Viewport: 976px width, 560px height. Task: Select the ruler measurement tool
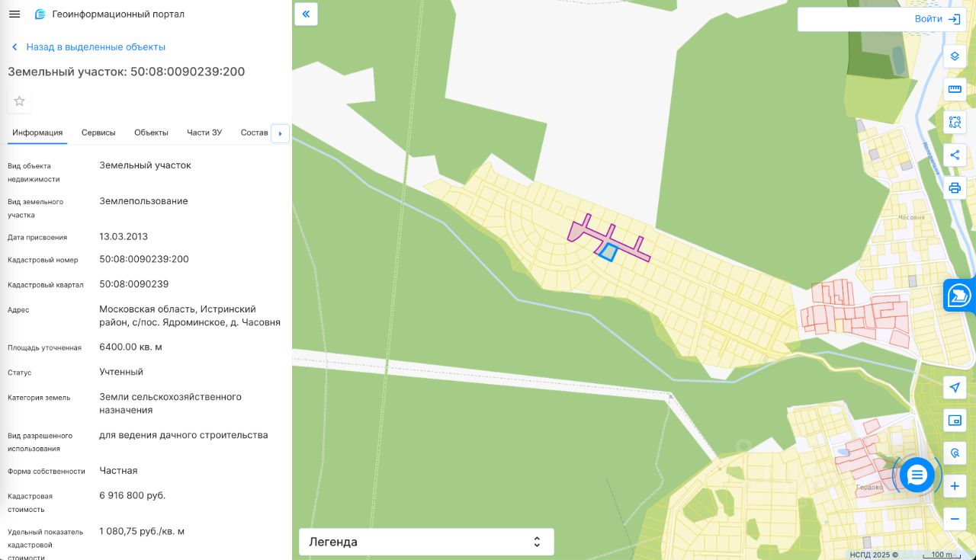(x=955, y=89)
